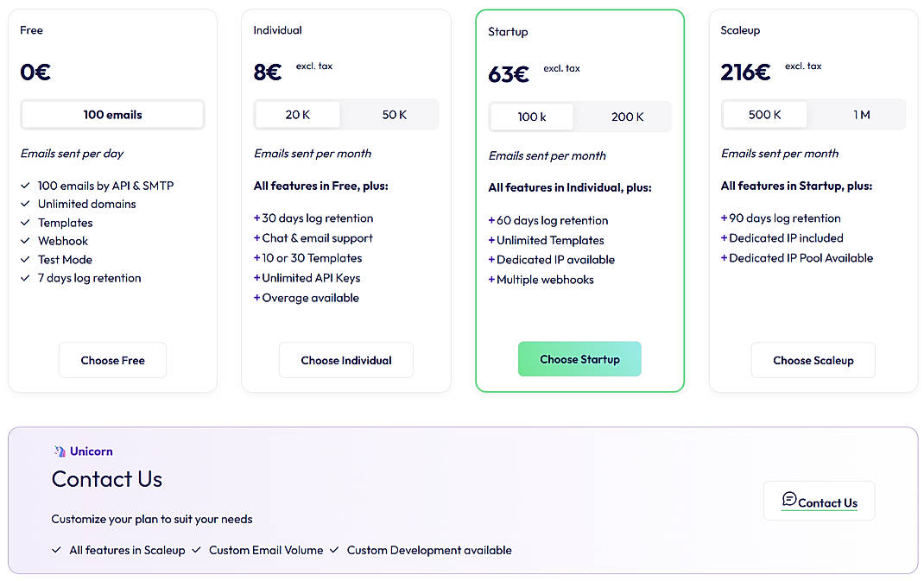The image size is (924, 581).
Task: Click the 100 k segment in Startup plan
Action: tap(531, 115)
